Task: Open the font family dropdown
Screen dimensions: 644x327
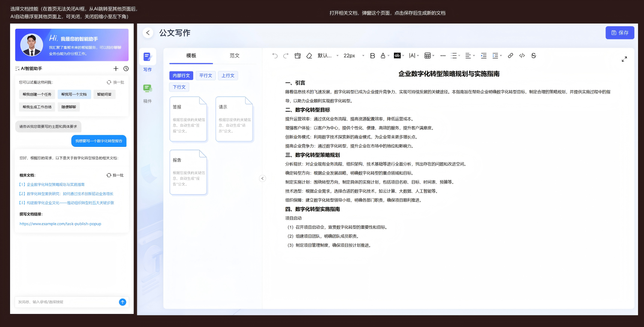Action: click(x=328, y=56)
